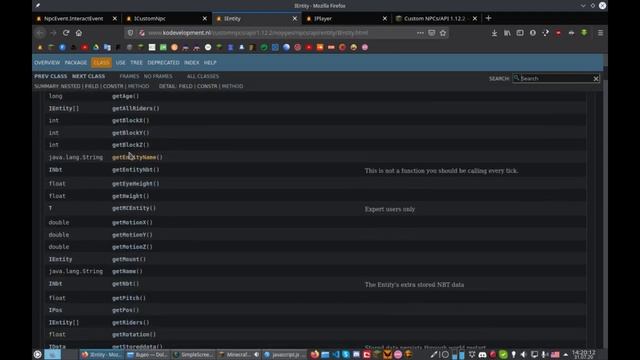Go to the browser home page
This screenshot has width=640, height=360.
[x=79, y=33]
